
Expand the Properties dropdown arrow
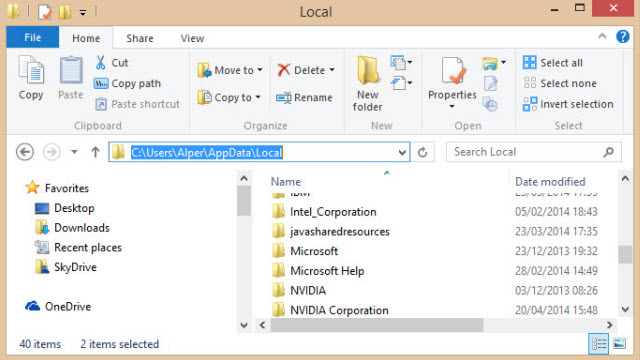pyautogui.click(x=452, y=107)
